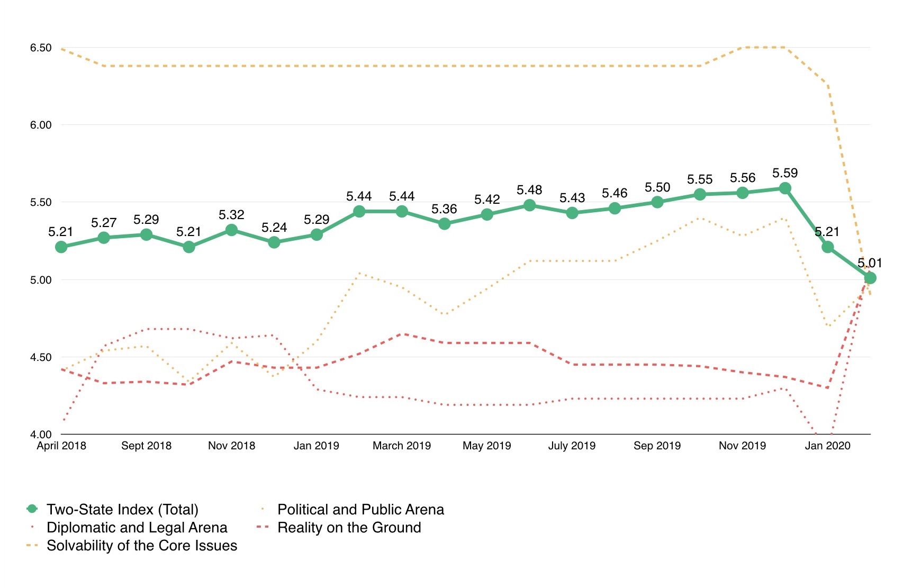Select the final 5.01 data point
The image size is (912, 588).
pyautogui.click(x=870, y=278)
